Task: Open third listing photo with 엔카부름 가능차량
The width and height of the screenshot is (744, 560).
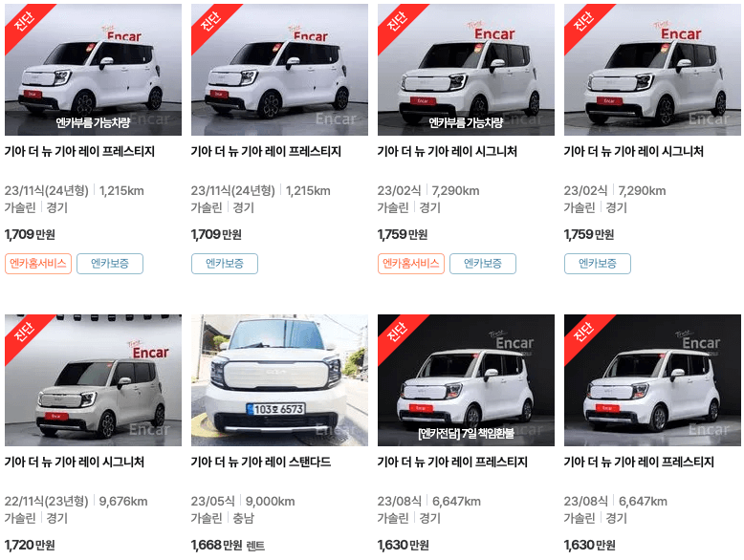Action: tap(466, 70)
